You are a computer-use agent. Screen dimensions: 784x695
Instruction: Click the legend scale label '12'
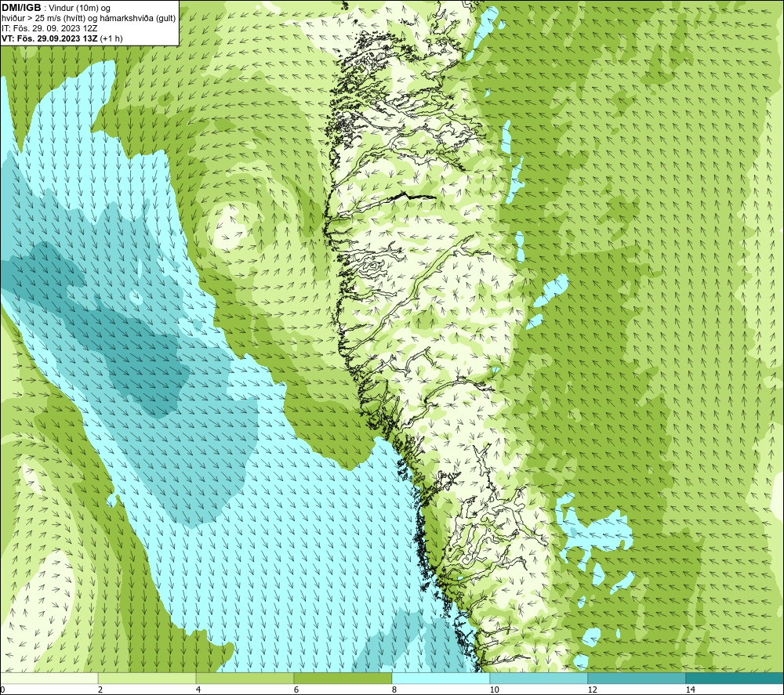pos(593,690)
